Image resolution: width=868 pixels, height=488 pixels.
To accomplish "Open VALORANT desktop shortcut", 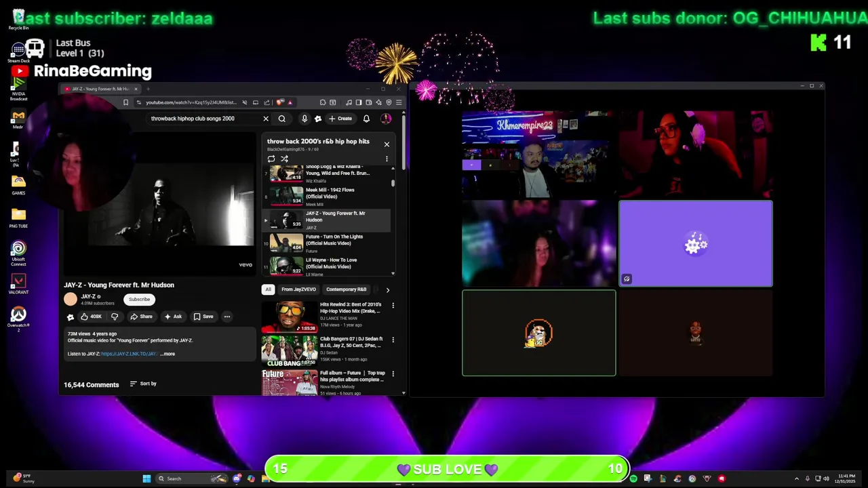I will [x=18, y=284].
